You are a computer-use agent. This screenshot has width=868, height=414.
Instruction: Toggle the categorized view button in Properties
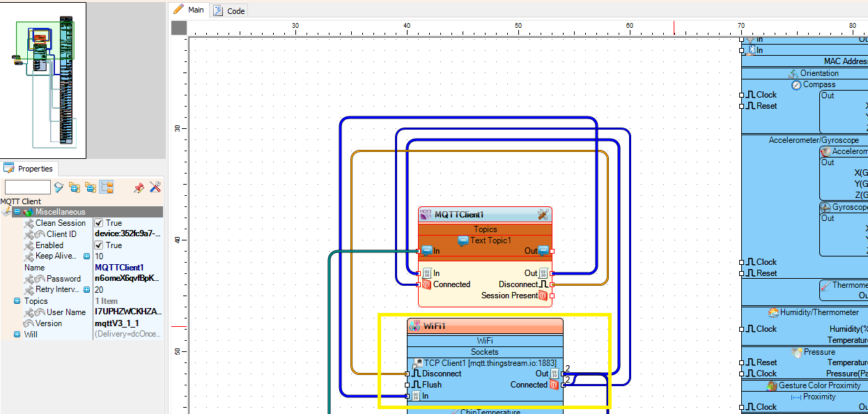(x=107, y=187)
